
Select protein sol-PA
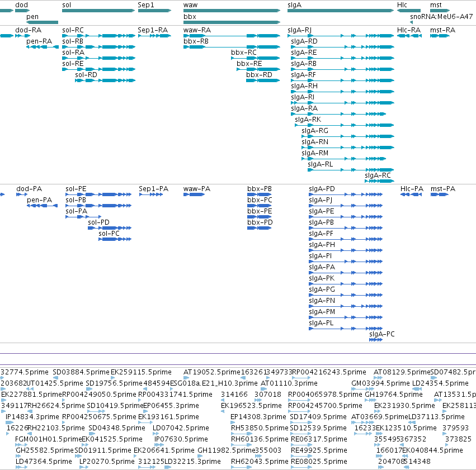(76, 211)
